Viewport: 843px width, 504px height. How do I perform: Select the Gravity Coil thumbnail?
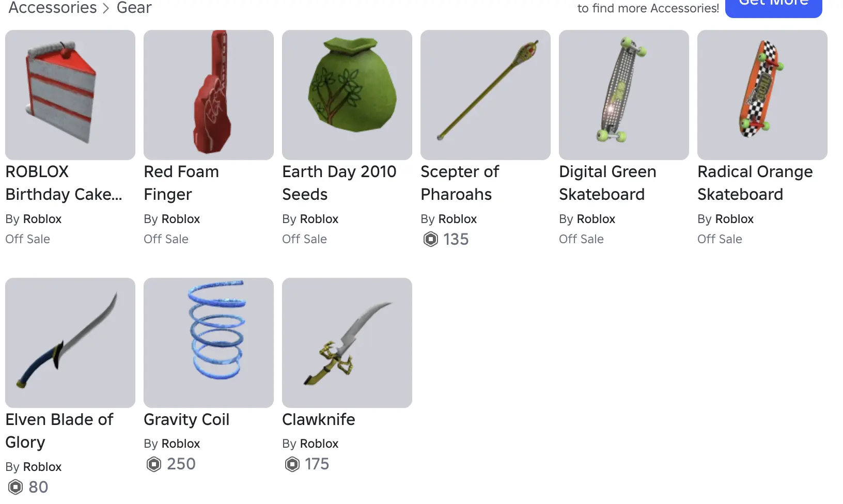[209, 343]
